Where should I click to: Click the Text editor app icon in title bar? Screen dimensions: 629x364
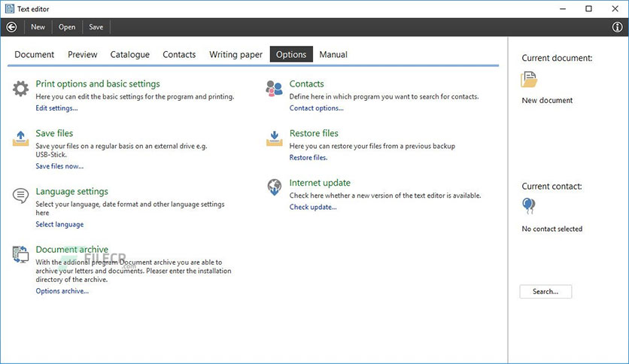coord(10,9)
